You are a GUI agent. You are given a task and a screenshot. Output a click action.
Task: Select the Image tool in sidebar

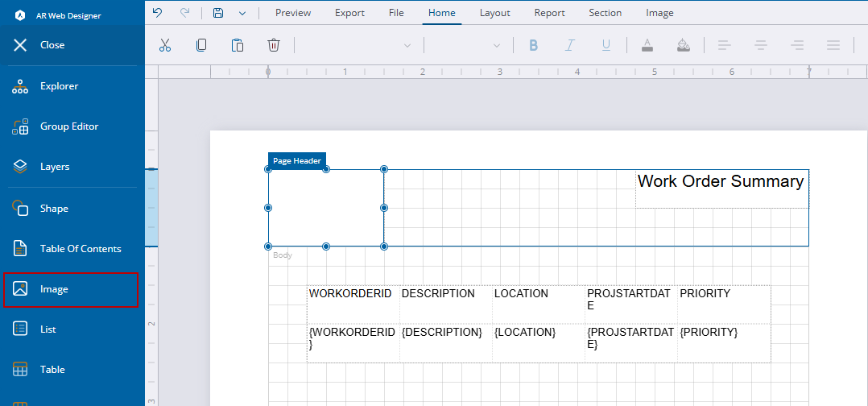pyautogui.click(x=71, y=289)
